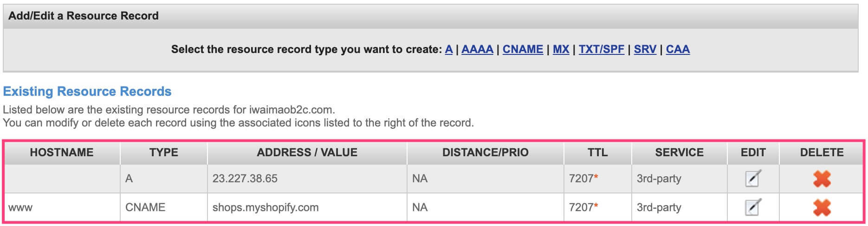The image size is (868, 226).
Task: Click the ADDRESS / VALUE column header
Action: point(307,153)
